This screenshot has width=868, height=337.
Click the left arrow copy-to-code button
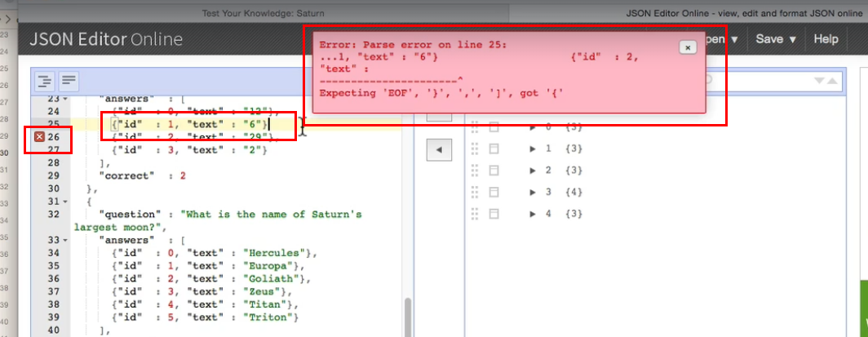click(x=438, y=149)
